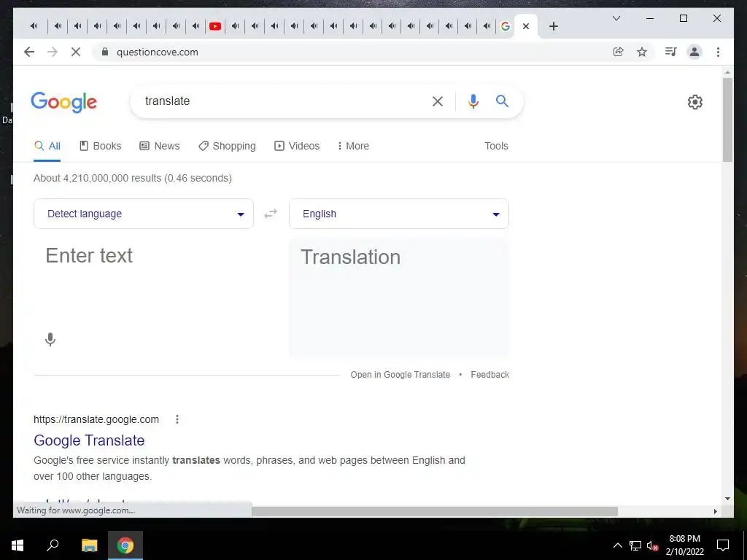747x560 pixels.
Task: Click the Chrome taskbar icon
Action: coord(125,545)
